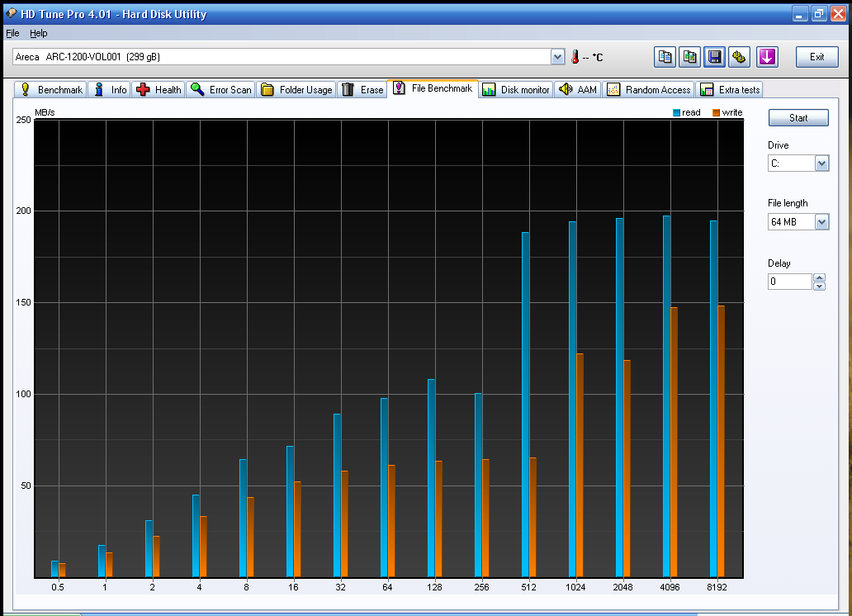Expand the Areca disk selection dropdown
This screenshot has width=852, height=616.
557,57
